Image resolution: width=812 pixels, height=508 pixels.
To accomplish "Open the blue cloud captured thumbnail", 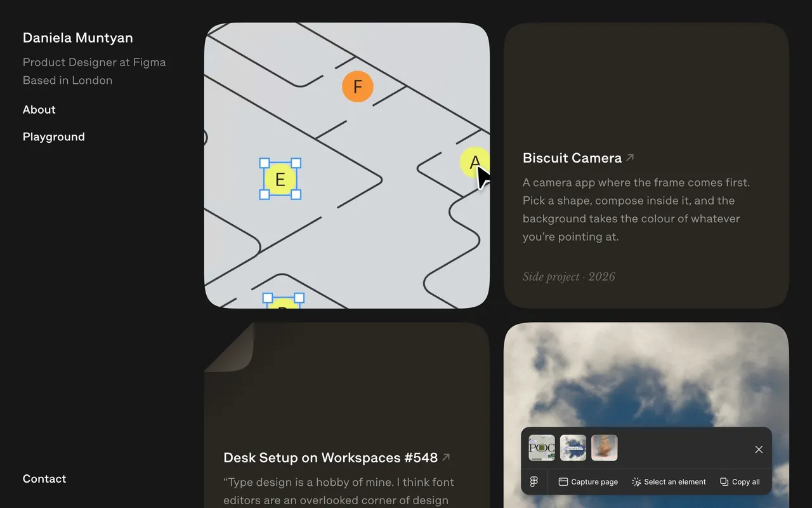I will 573,448.
